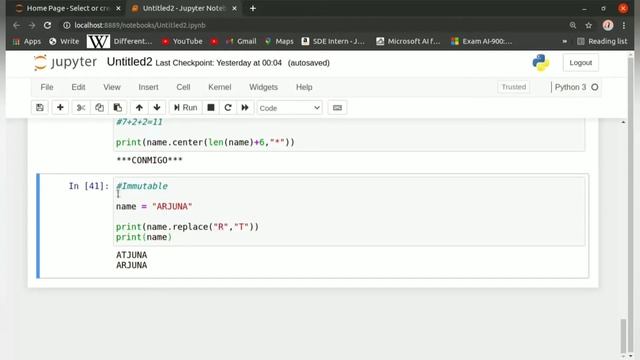Open the Microsoft AI bookmark
The width and height of the screenshot is (640, 360).
(408, 41)
